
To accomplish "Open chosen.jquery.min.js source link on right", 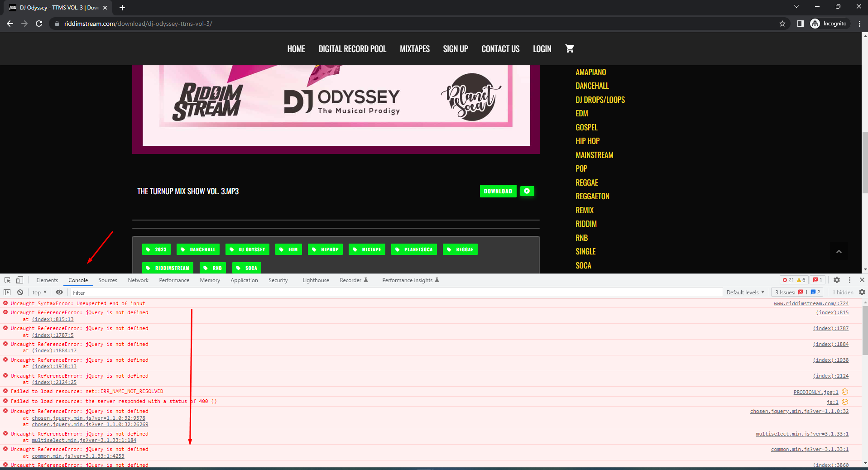I will [x=799, y=411].
